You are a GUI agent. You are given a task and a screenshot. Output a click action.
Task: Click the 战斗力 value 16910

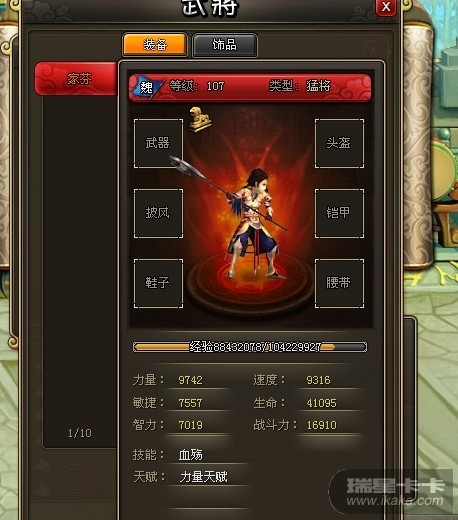tap(322, 425)
